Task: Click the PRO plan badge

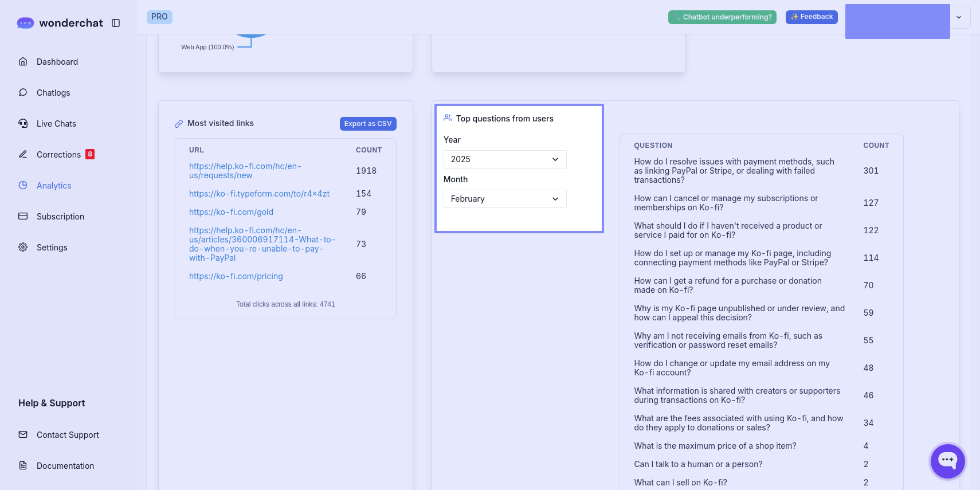Action: tap(159, 17)
